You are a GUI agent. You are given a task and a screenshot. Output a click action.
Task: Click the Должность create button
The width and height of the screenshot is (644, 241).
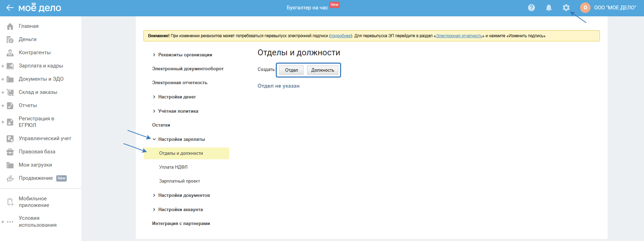[x=323, y=70]
